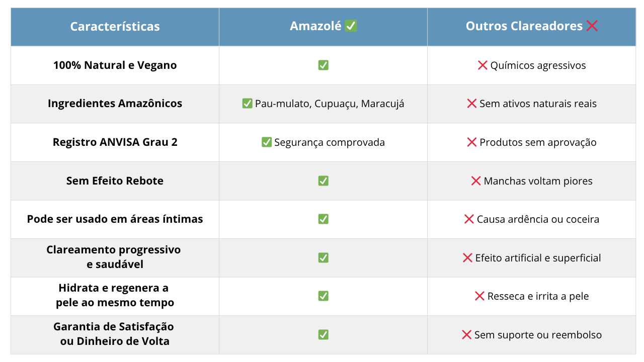
Task: Click red X beside Químicos agressivos
Action: 482,65
